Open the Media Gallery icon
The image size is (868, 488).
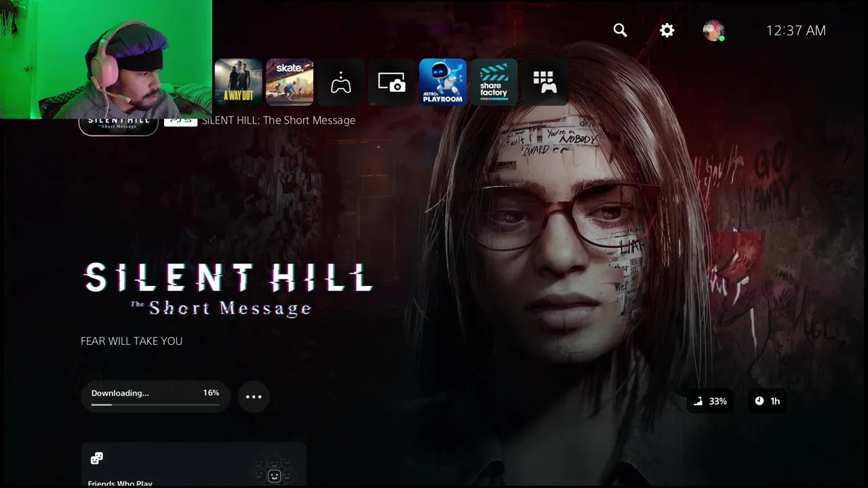pyautogui.click(x=392, y=82)
